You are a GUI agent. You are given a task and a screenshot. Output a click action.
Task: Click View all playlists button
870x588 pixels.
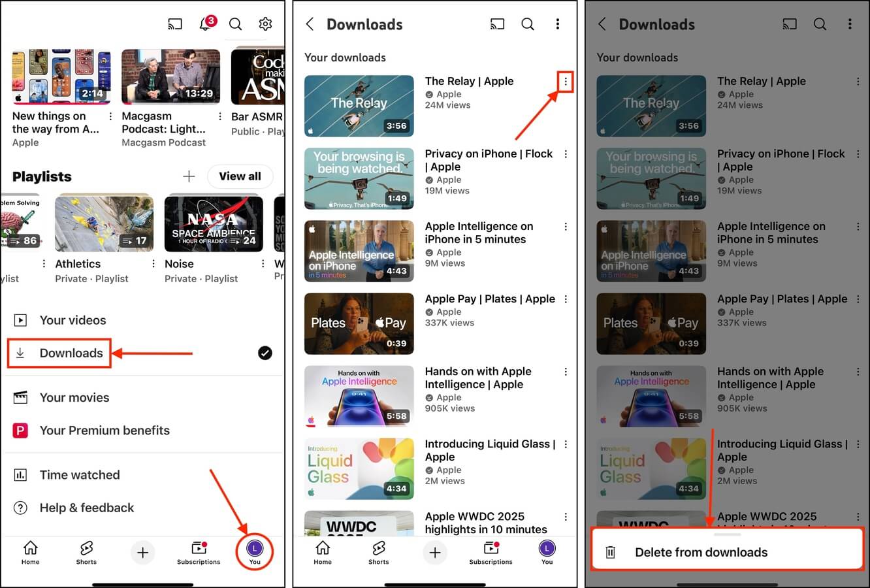(x=240, y=176)
